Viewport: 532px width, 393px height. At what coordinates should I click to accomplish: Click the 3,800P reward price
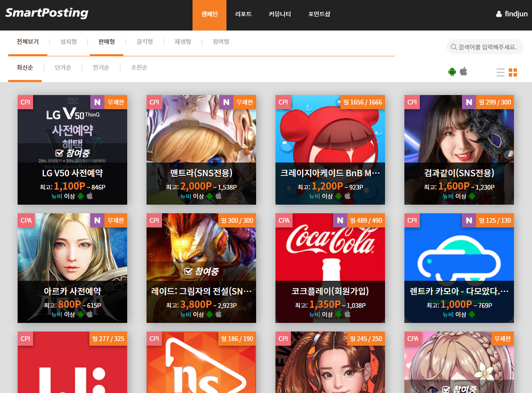point(196,304)
